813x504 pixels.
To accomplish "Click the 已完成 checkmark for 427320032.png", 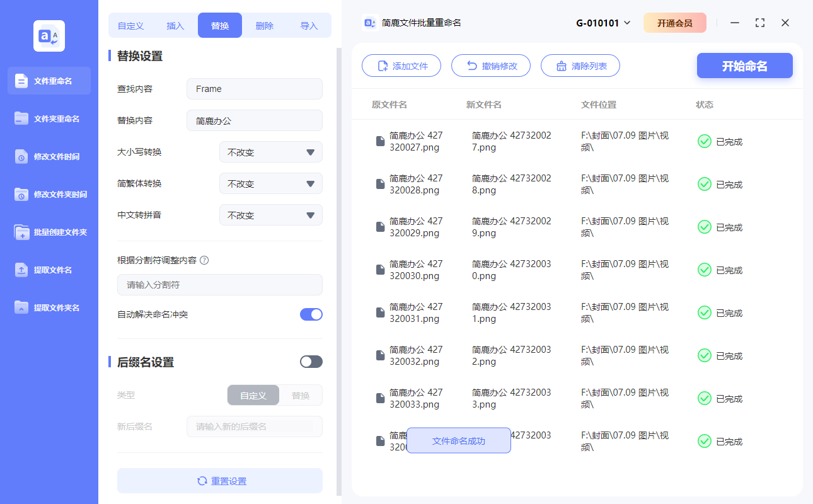I will 705,355.
